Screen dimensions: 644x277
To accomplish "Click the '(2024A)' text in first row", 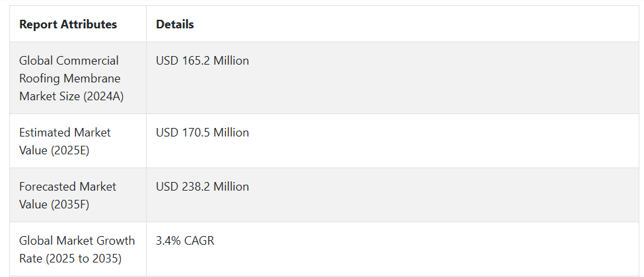I will (x=102, y=96).
